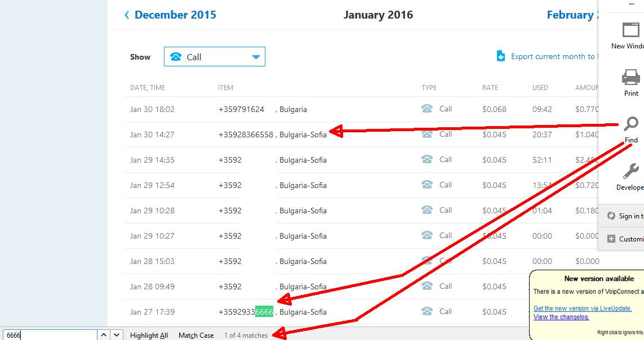The height and width of the screenshot is (340, 644).
Task: Open a New Window from menu
Action: click(630, 30)
